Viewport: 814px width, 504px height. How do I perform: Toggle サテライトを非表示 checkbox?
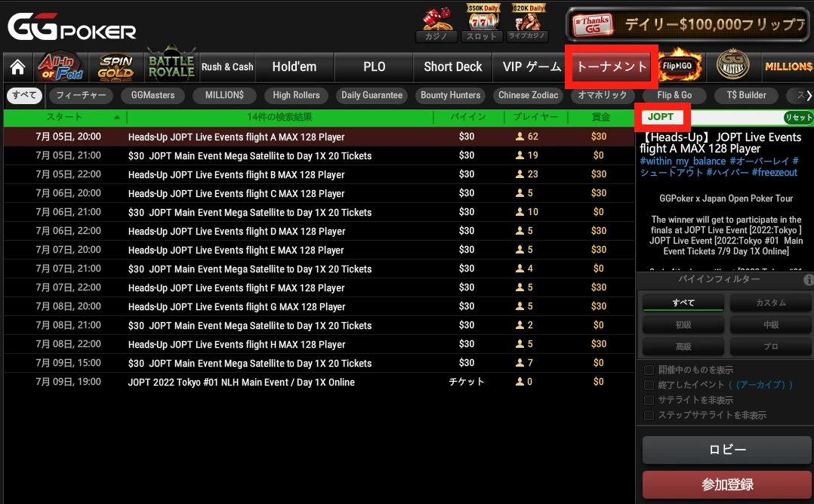[649, 400]
